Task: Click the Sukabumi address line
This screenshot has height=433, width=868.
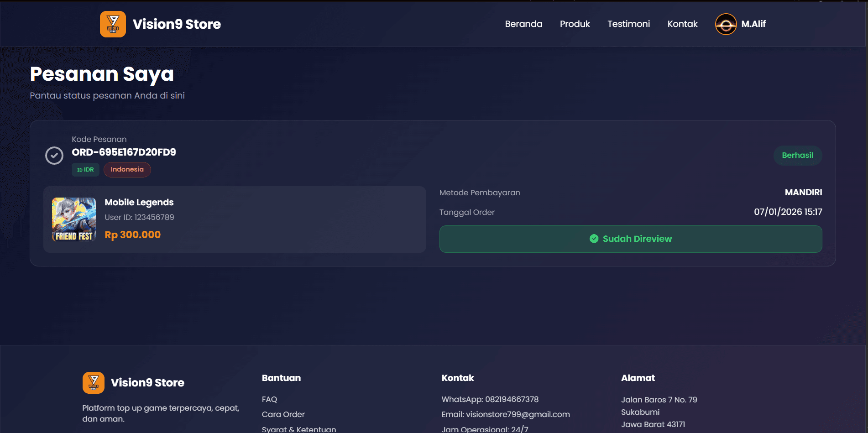Action: 640,412
